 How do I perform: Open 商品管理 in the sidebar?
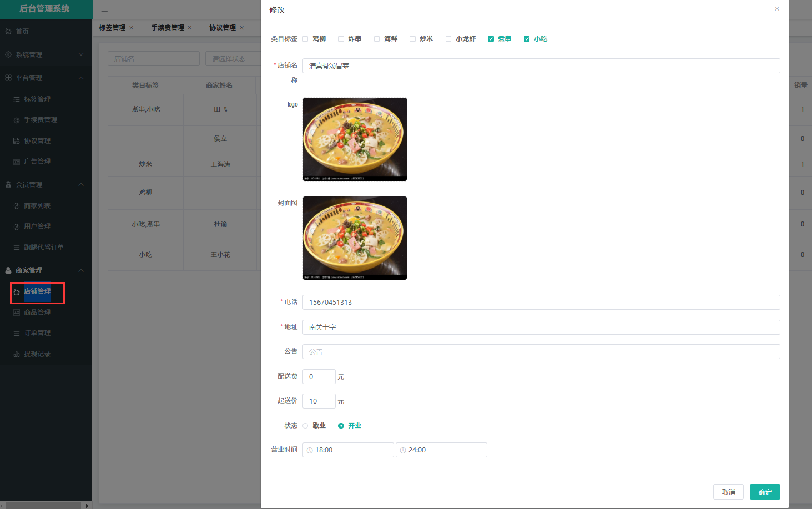tap(37, 313)
